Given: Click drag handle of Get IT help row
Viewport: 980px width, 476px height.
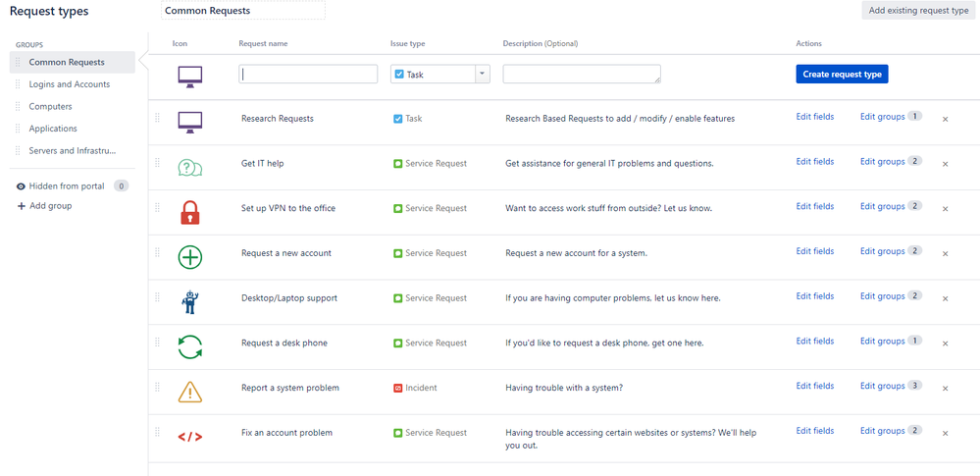Looking at the screenshot, I should 158,162.
